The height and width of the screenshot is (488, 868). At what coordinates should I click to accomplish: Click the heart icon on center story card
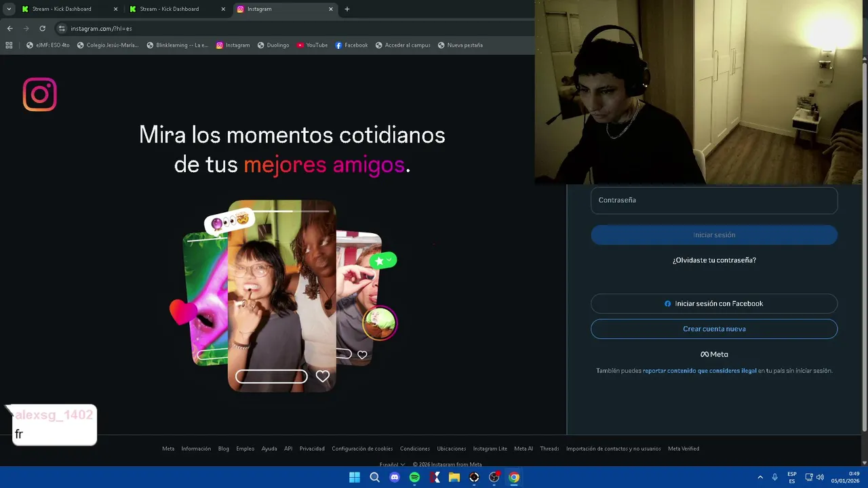pyautogui.click(x=323, y=376)
